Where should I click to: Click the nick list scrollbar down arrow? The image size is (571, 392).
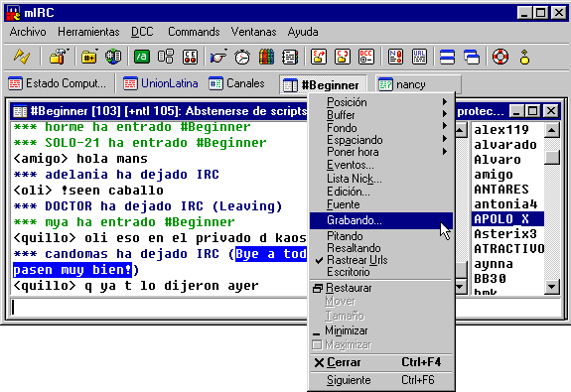pyautogui.click(x=552, y=287)
